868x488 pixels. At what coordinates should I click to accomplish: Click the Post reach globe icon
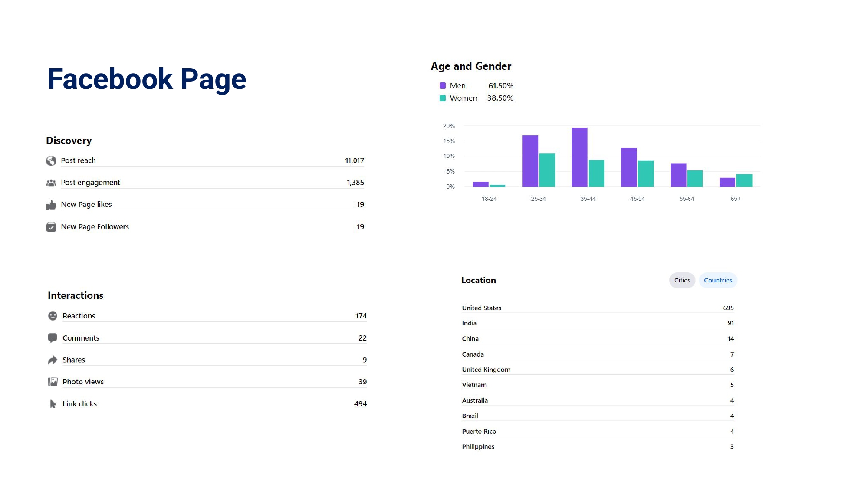tap(51, 161)
